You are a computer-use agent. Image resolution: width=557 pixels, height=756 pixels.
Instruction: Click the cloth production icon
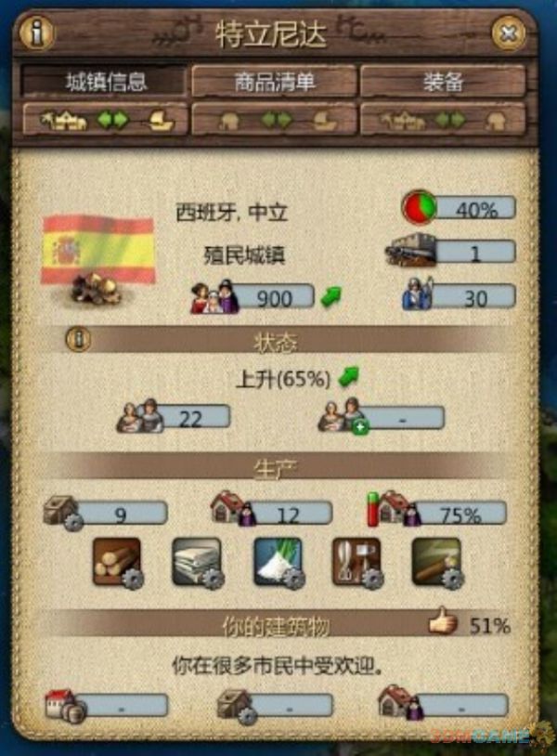198,563
